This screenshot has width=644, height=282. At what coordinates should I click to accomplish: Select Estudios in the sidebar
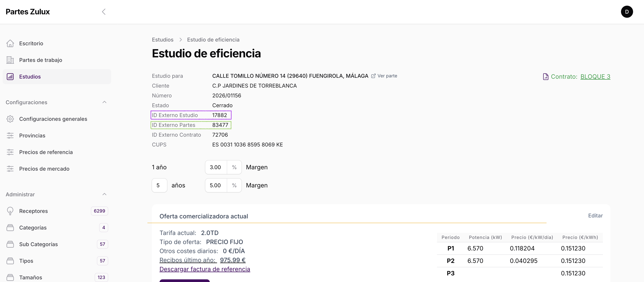pyautogui.click(x=57, y=77)
